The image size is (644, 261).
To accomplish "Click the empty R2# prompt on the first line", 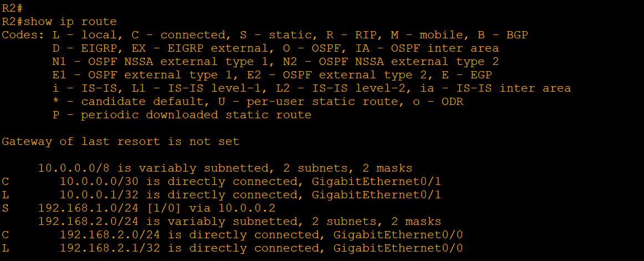I will pos(12,8).
